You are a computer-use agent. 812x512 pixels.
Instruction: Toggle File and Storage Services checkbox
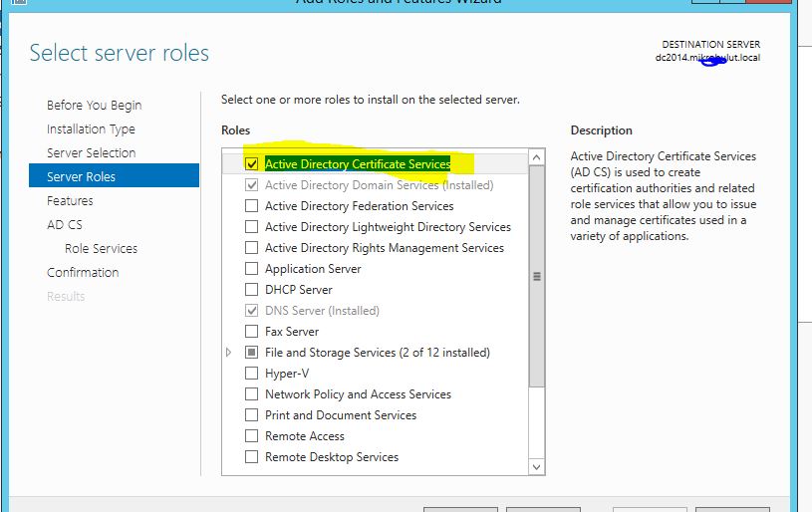tap(251, 353)
